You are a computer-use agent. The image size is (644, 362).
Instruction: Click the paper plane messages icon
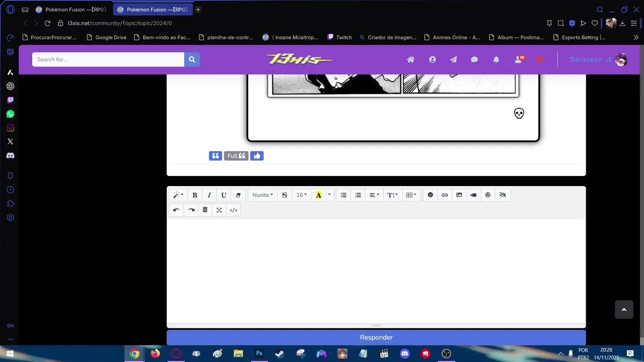pyautogui.click(x=453, y=59)
